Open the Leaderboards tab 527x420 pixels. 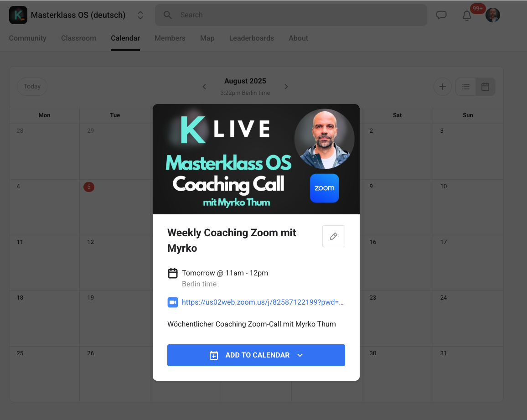click(x=251, y=38)
